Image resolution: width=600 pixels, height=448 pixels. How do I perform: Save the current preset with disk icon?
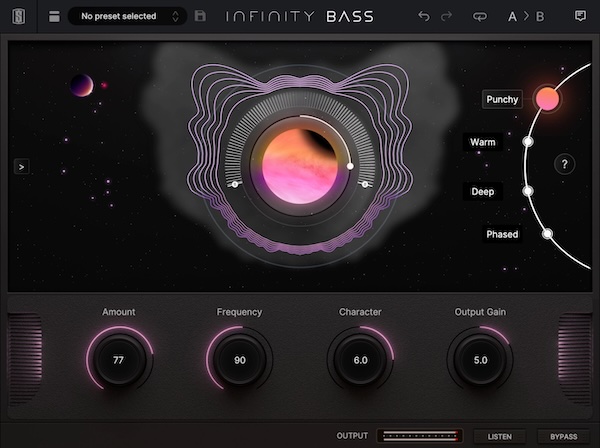[200, 16]
